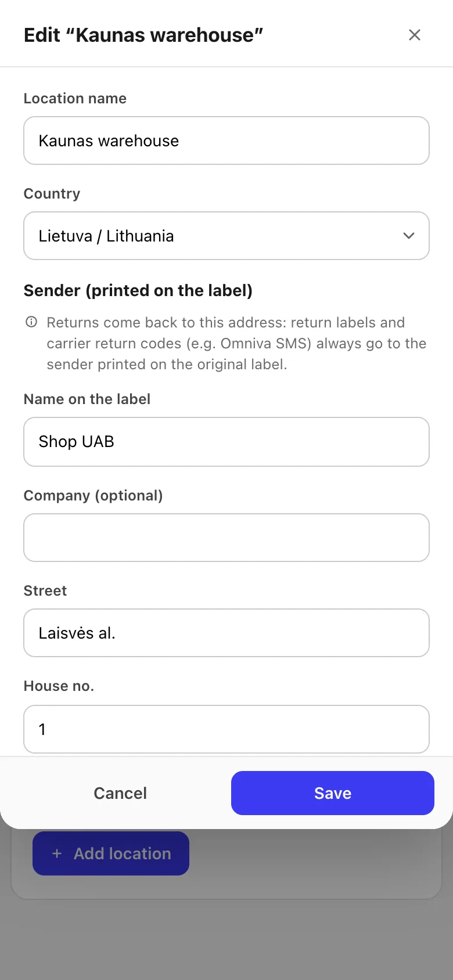Save the location changes
This screenshot has width=453, height=980.
pos(333,793)
